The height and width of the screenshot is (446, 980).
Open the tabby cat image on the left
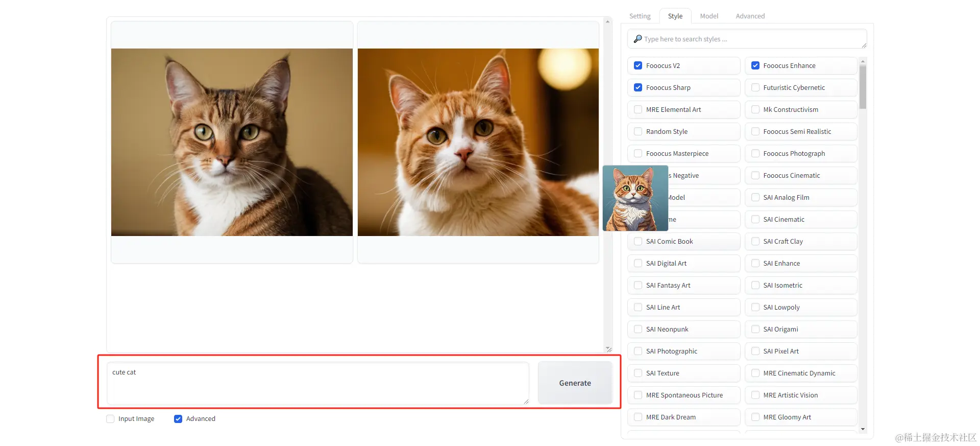(x=232, y=142)
